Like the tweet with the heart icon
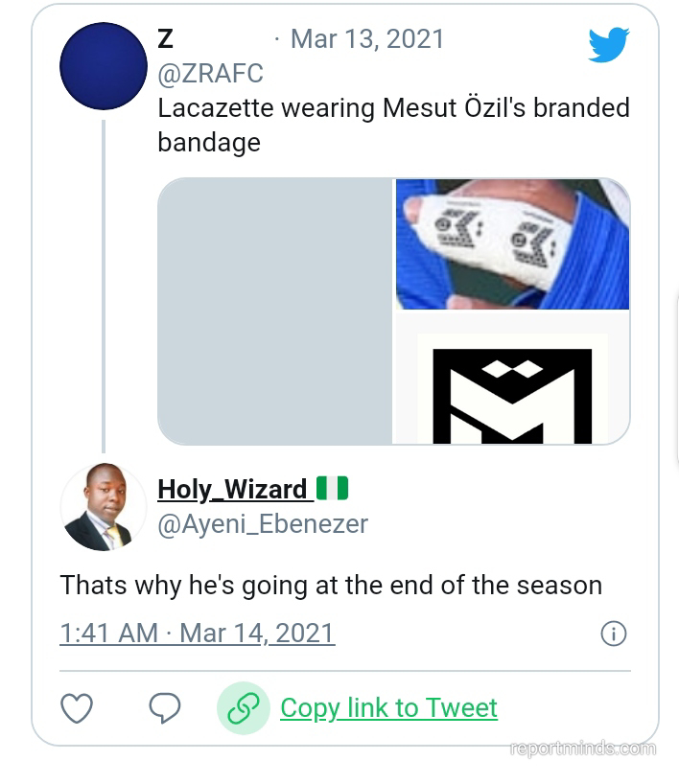679x784 pixels. point(77,708)
